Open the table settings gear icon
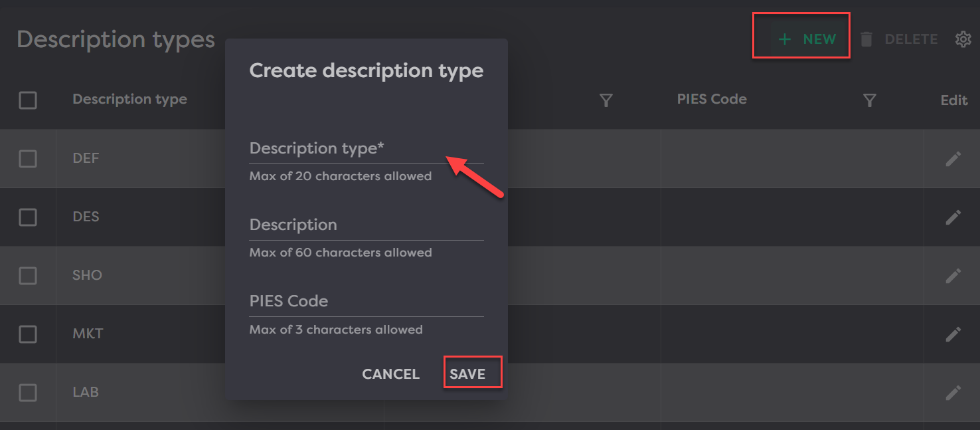Viewport: 980px width, 430px height. pyautogui.click(x=963, y=39)
